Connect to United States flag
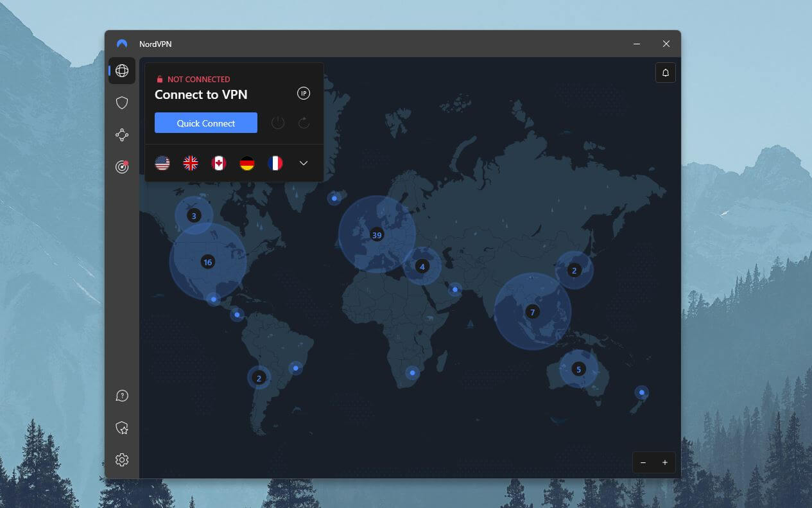 162,163
